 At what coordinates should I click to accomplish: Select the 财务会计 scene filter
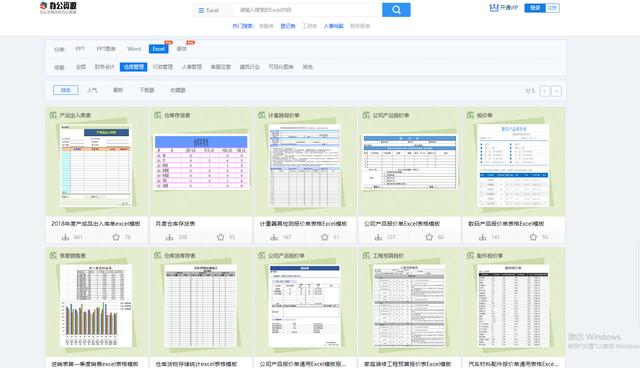[x=104, y=67]
